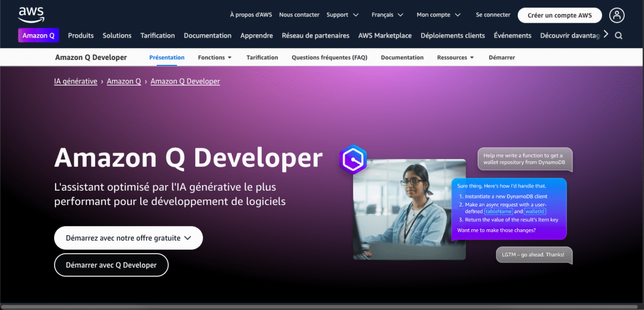This screenshot has width=644, height=310.
Task: Open the Événements menu
Action: [513, 36]
